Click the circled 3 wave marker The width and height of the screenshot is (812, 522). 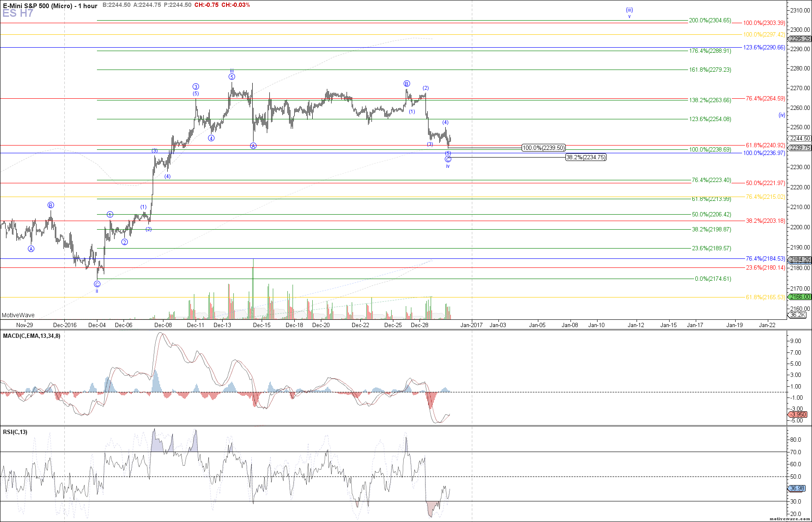point(196,87)
